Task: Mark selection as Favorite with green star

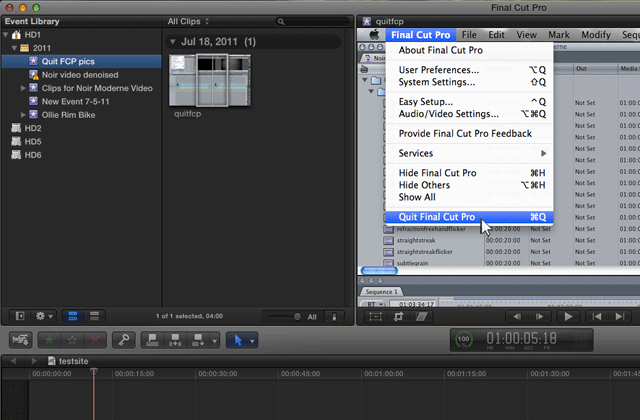Action: 49,340
